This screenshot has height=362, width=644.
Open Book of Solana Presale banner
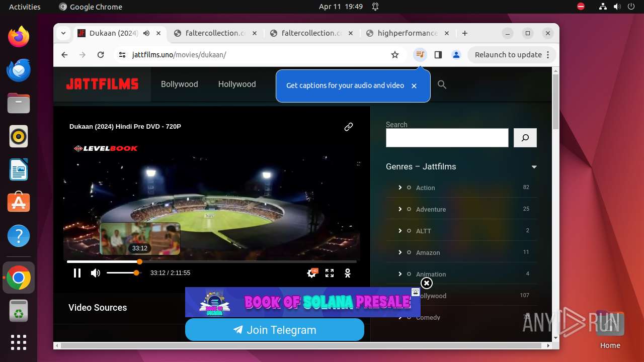click(x=302, y=302)
